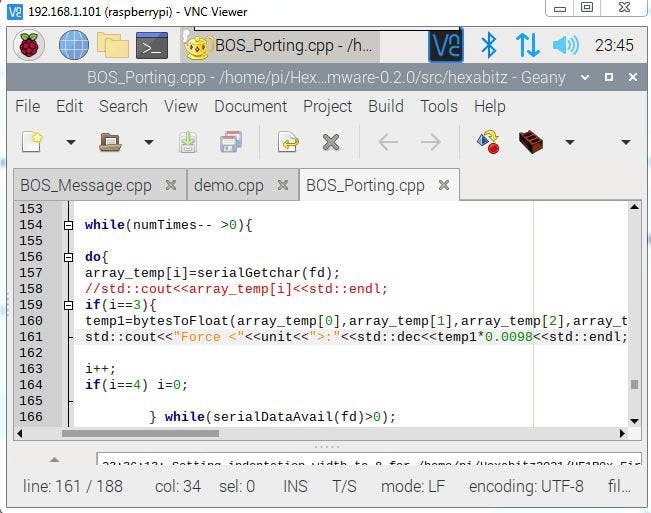Collapse the do block fold at line 156

[68, 257]
